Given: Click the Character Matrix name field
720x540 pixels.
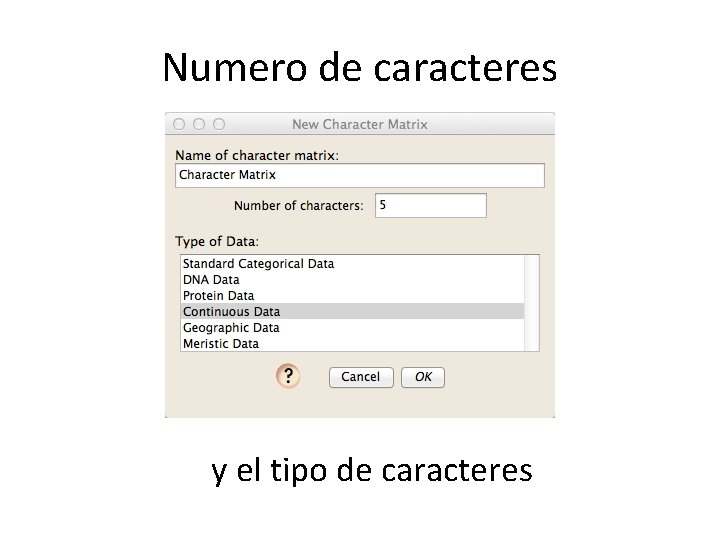Looking at the screenshot, I should point(360,175).
